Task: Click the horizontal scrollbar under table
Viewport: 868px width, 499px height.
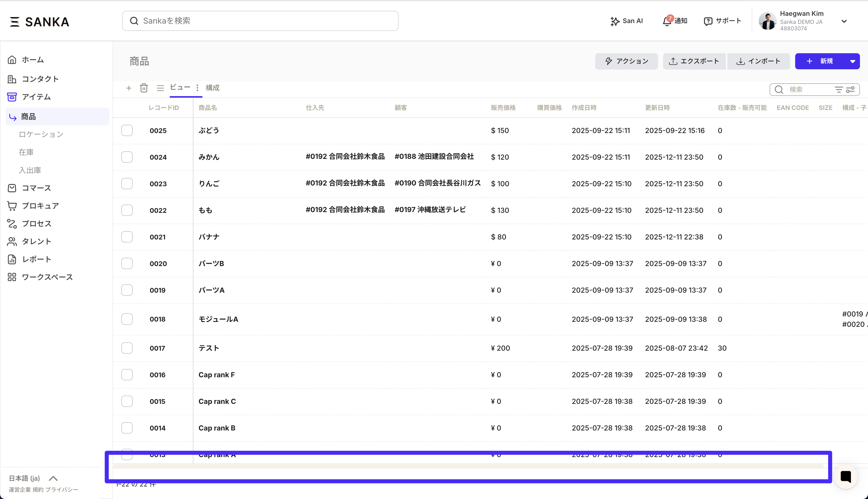Action: click(468, 466)
